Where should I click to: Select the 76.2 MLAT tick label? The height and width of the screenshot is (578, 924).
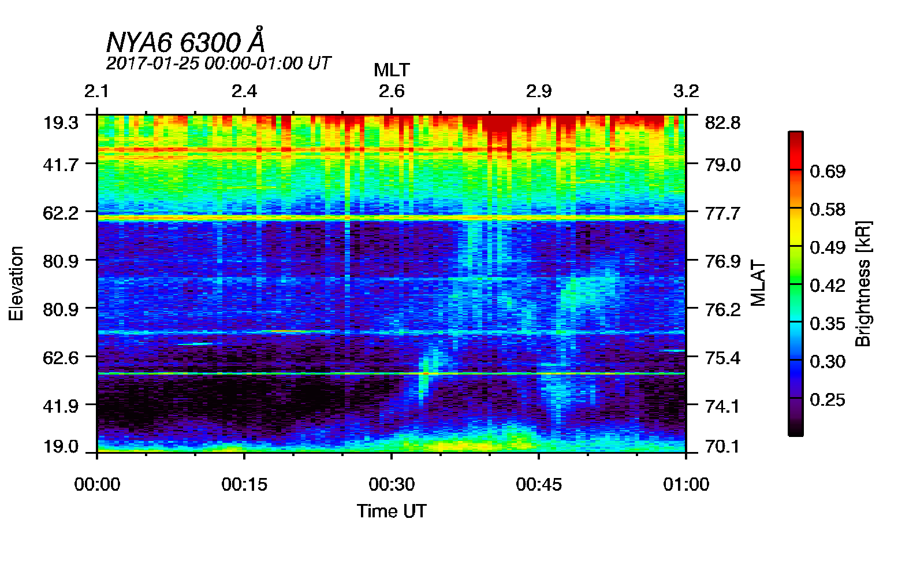[x=722, y=310]
